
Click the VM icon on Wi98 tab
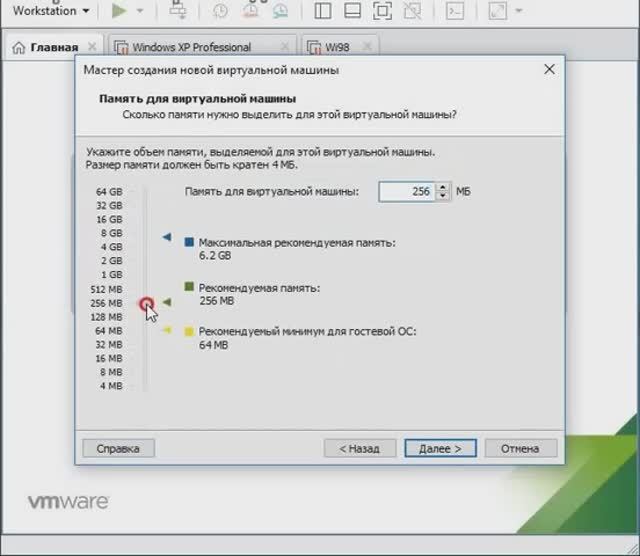point(313,48)
